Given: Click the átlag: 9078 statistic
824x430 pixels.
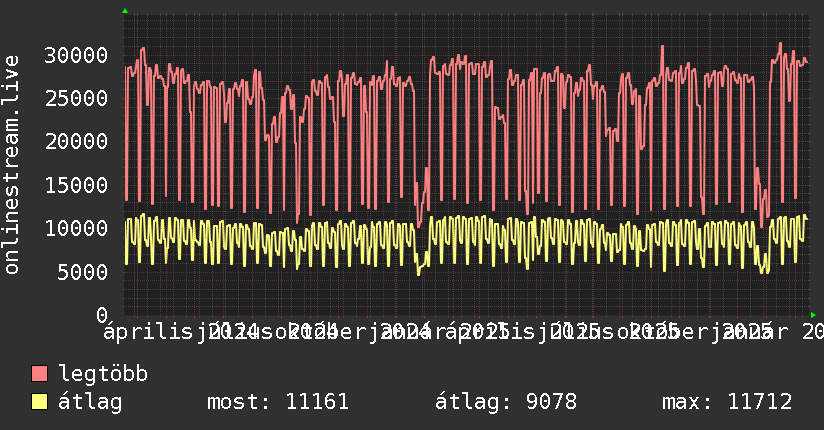Looking at the screenshot, I should (x=506, y=402).
